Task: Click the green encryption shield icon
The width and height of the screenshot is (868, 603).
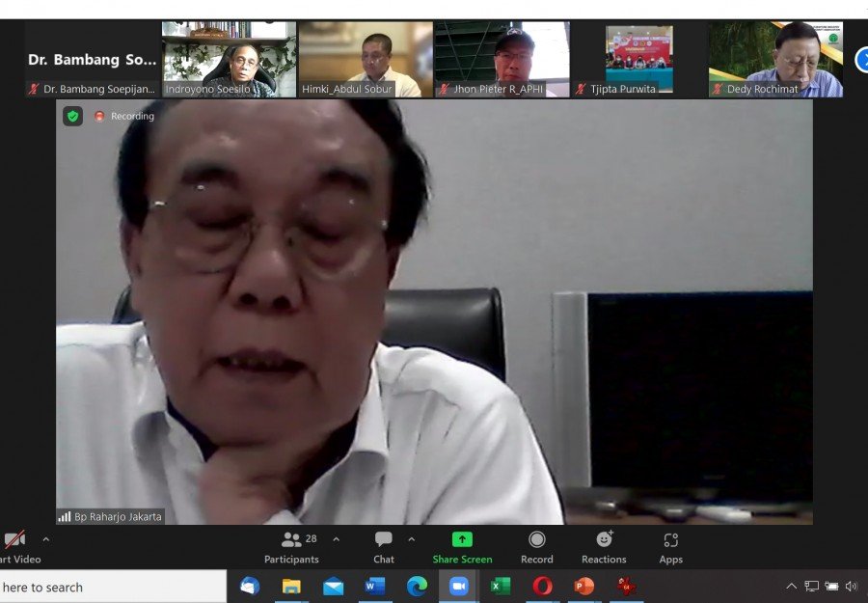Action: click(72, 117)
